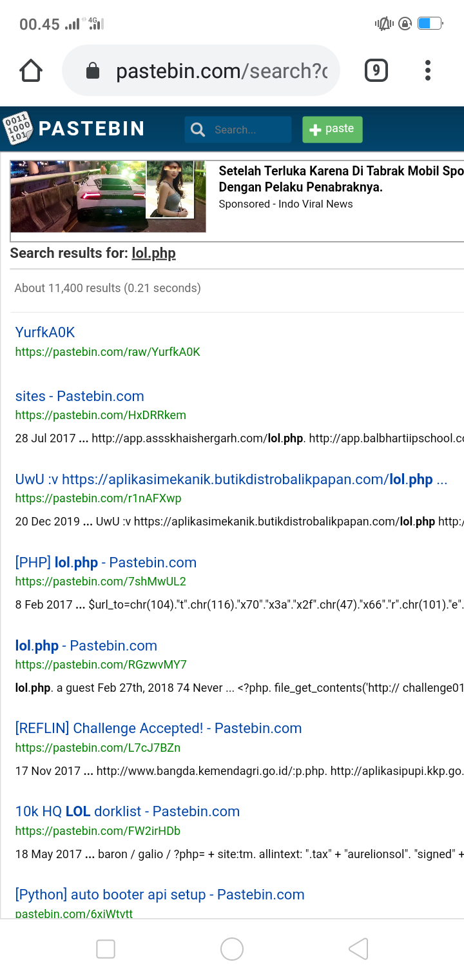464x980 pixels.
Task: Tap the circle home navigation button
Action: [232, 948]
